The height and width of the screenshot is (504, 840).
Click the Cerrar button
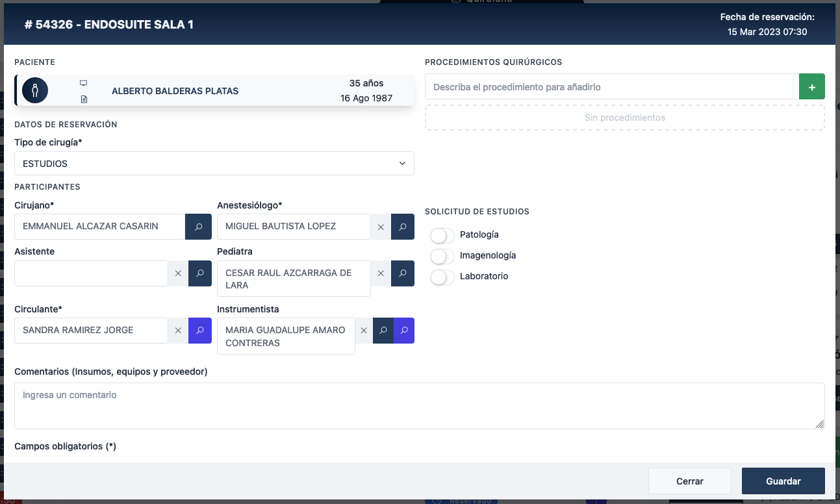[x=689, y=481]
